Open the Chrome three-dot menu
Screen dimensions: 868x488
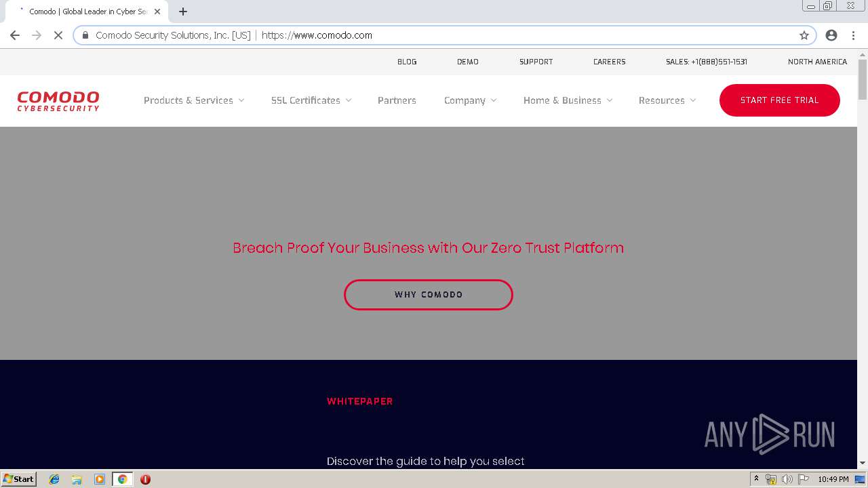point(853,35)
